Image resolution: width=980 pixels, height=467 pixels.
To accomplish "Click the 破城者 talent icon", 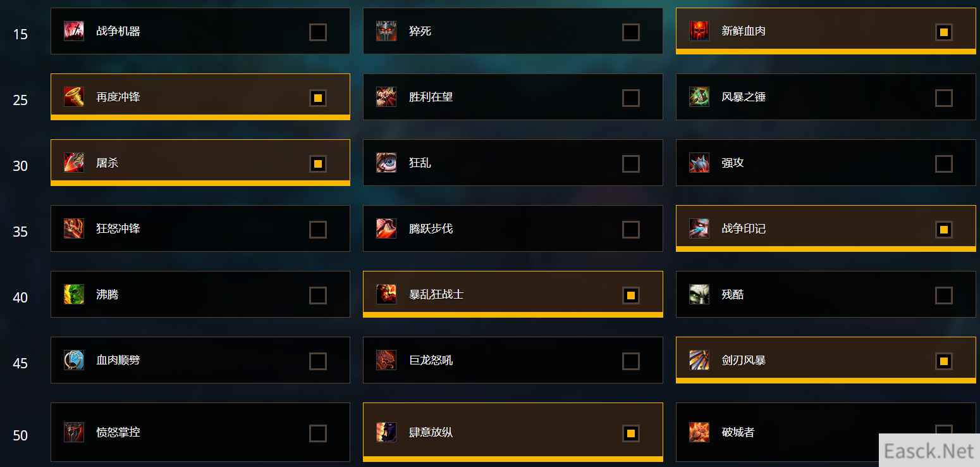I will click(x=699, y=432).
